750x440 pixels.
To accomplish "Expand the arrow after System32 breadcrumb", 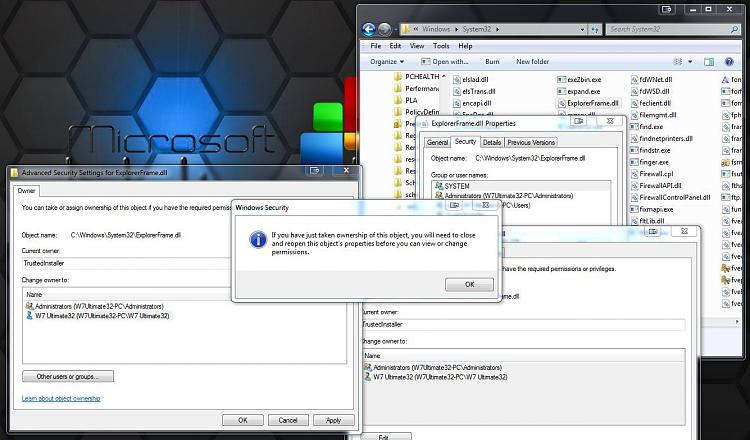I will pos(497,29).
